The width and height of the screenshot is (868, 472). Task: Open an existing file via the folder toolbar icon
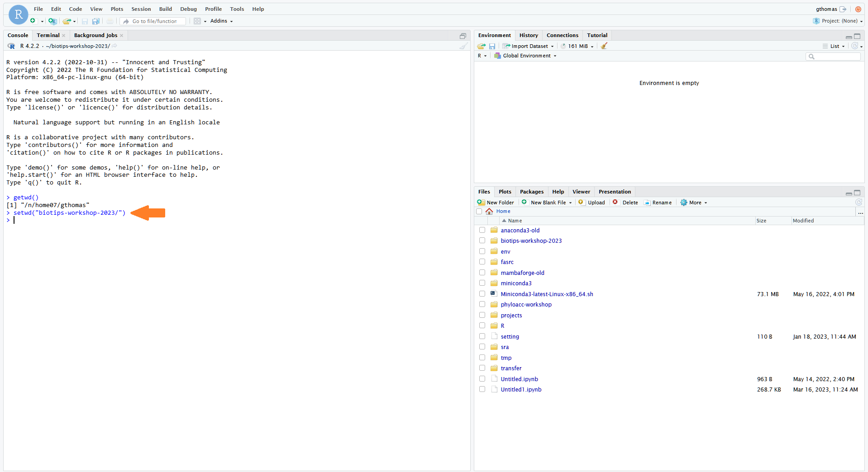point(67,21)
